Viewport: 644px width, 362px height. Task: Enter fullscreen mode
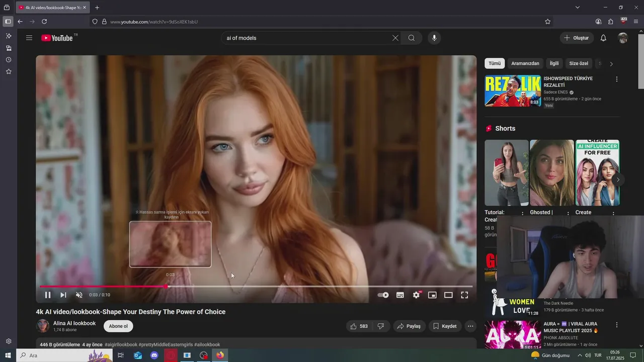(464, 295)
